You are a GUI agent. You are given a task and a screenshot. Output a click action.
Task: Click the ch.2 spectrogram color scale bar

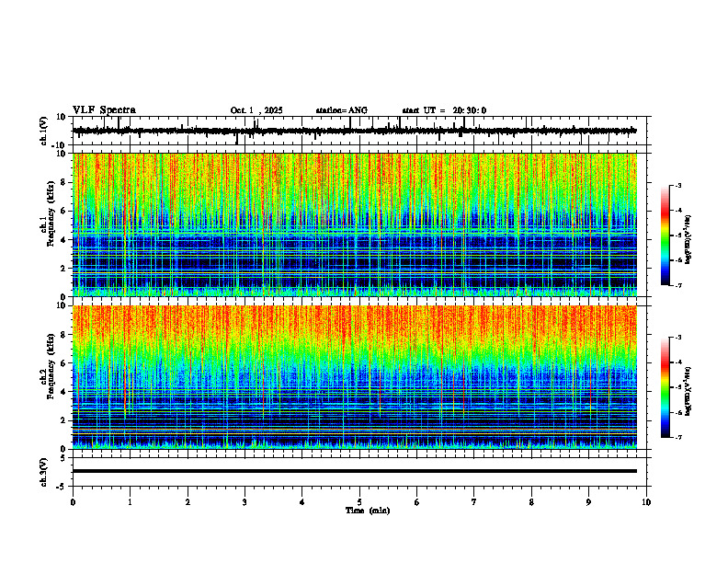(x=665, y=387)
